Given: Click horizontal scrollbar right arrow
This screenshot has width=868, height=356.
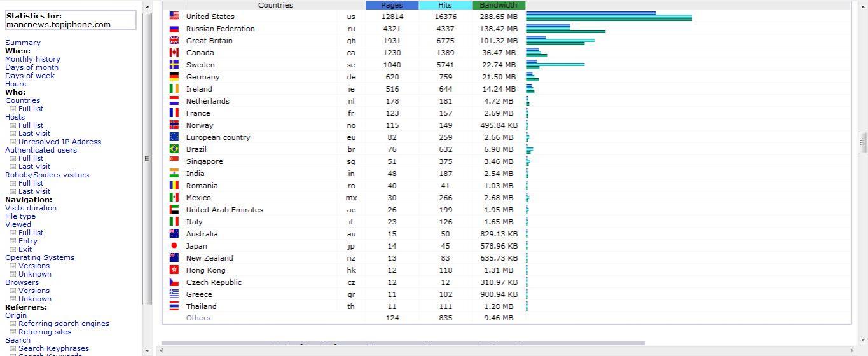Looking at the screenshot, I should [x=853, y=350].
